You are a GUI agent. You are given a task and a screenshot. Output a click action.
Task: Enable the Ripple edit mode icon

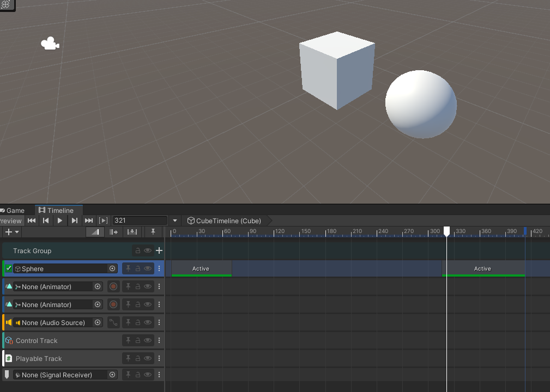[x=114, y=232]
